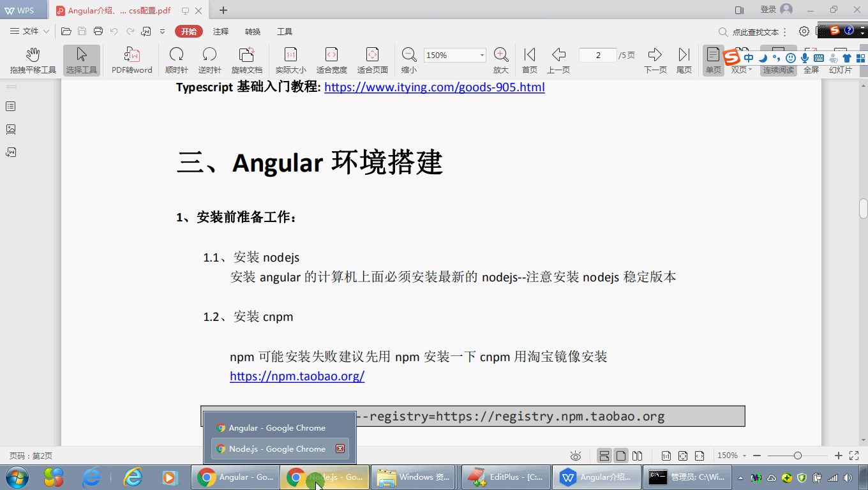Click the page number input field
Image resolution: width=868 pixels, height=490 pixels.
(598, 56)
